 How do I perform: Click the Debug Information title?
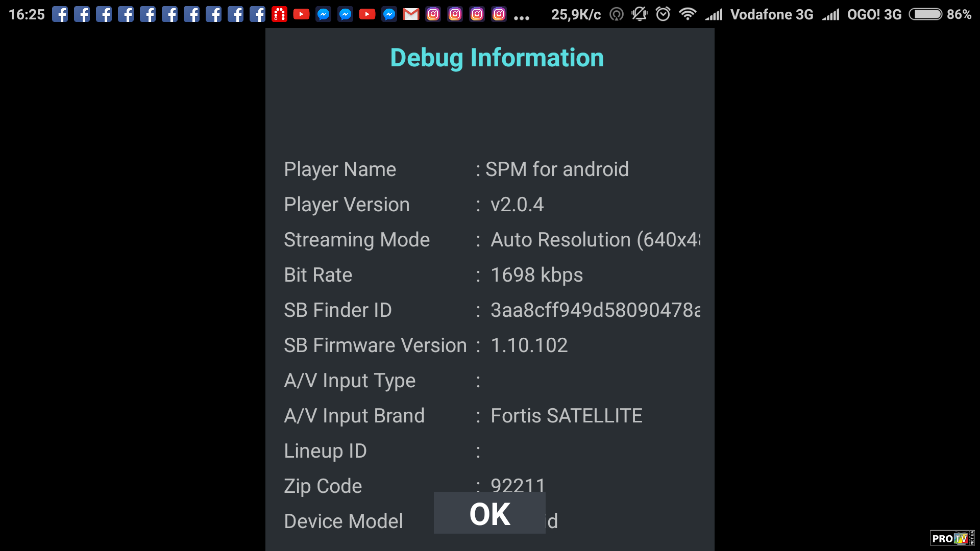[497, 58]
